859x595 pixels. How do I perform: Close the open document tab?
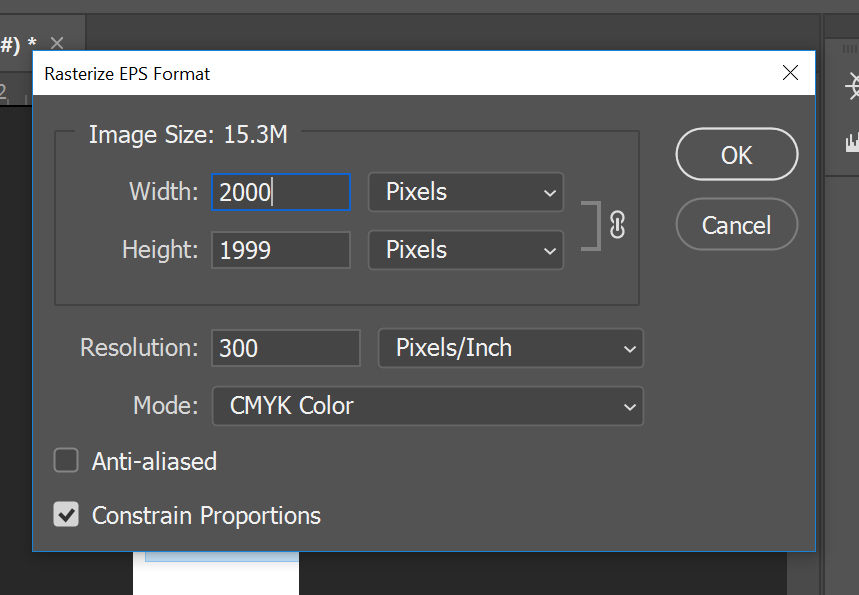(57, 43)
